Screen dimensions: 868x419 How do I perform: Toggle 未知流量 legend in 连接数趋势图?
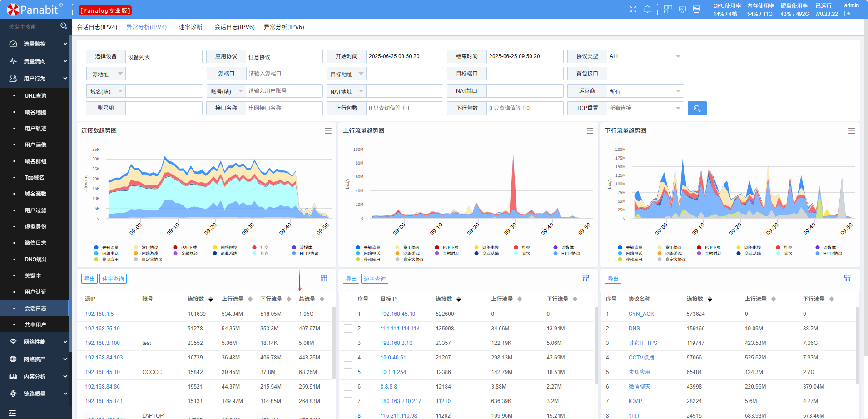coord(106,248)
